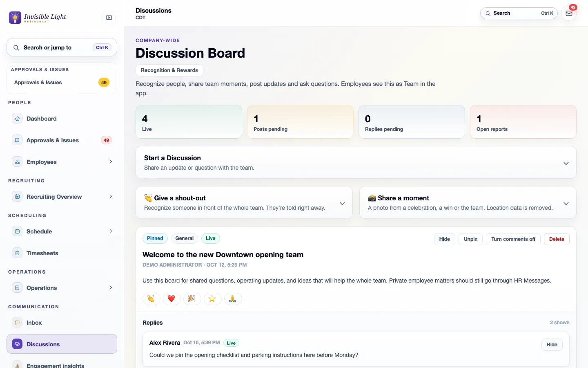Image resolution: width=588 pixels, height=368 pixels.
Task: Open Dashboard from the sidebar
Action: tap(62, 119)
